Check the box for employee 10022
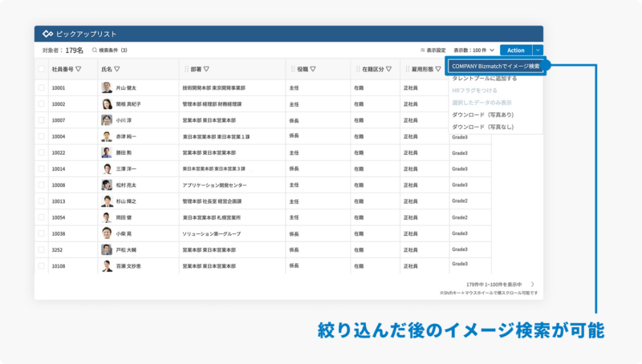The height and width of the screenshot is (364, 642). coord(42,152)
